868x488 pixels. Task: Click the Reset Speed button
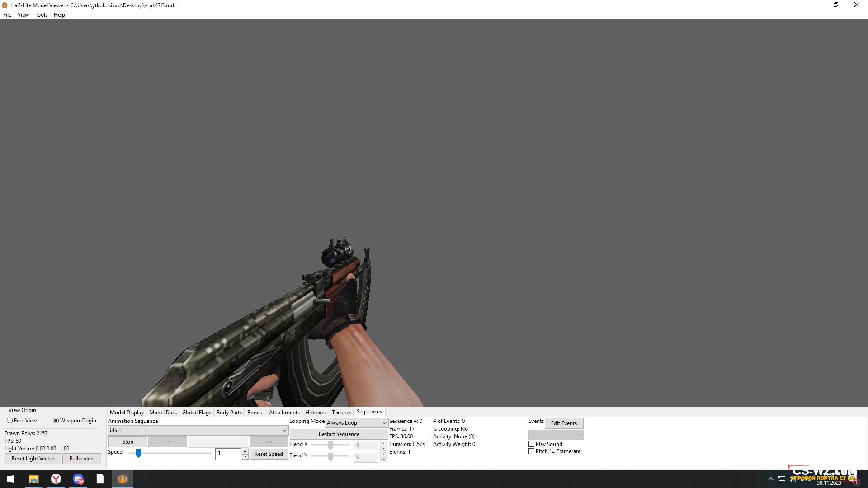(269, 454)
